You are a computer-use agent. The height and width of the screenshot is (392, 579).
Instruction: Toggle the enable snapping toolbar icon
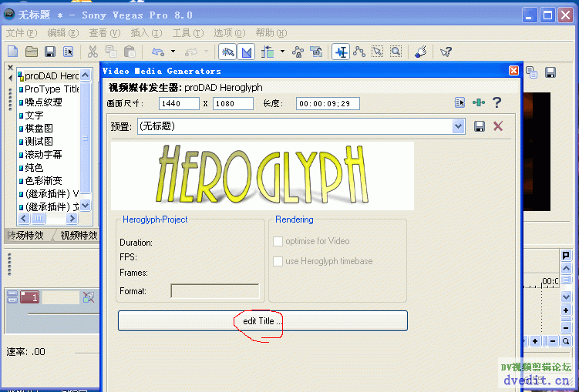click(227, 52)
